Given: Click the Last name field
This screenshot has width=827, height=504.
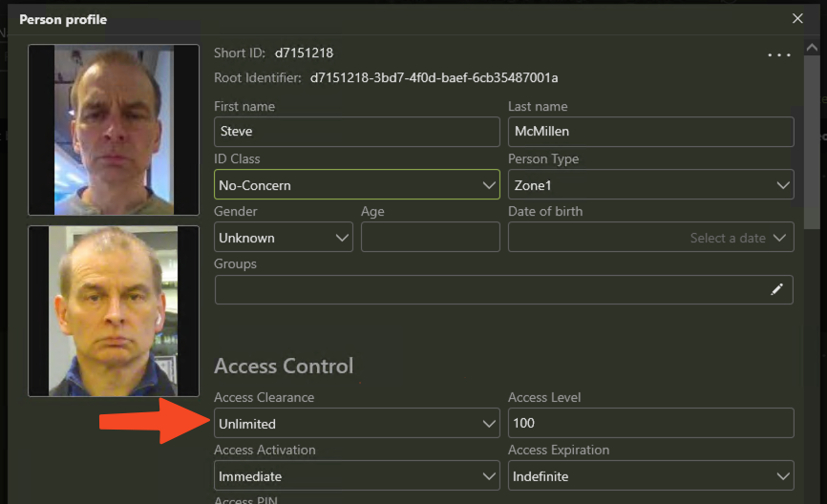Looking at the screenshot, I should [650, 132].
